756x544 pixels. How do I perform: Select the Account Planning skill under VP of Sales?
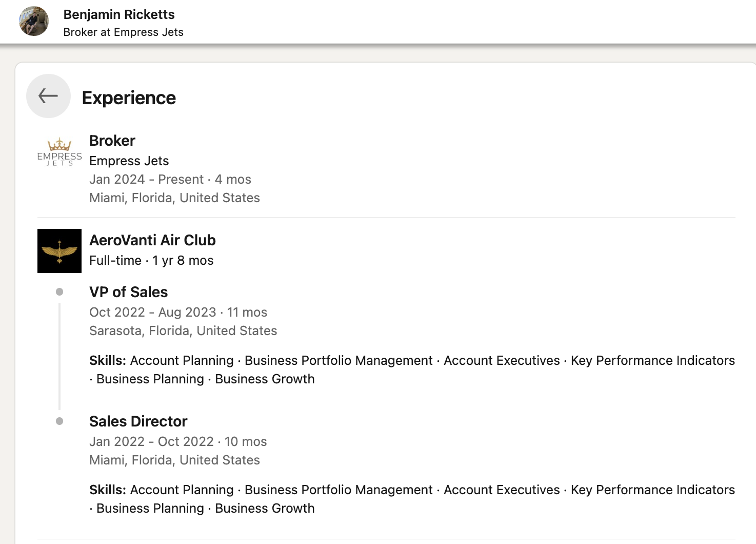[181, 360]
